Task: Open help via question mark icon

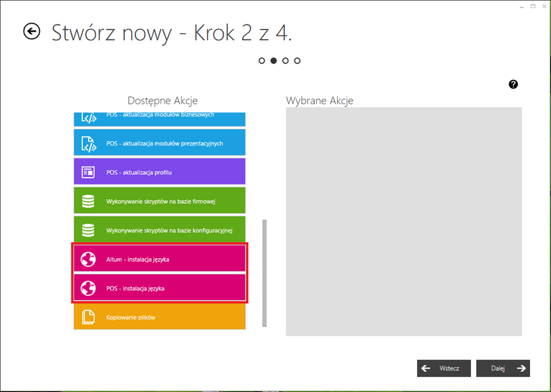Action: [x=513, y=84]
